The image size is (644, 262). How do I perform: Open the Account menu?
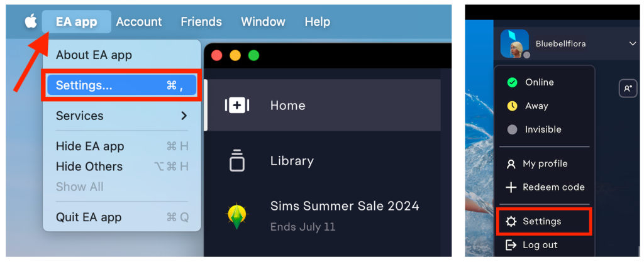click(139, 22)
